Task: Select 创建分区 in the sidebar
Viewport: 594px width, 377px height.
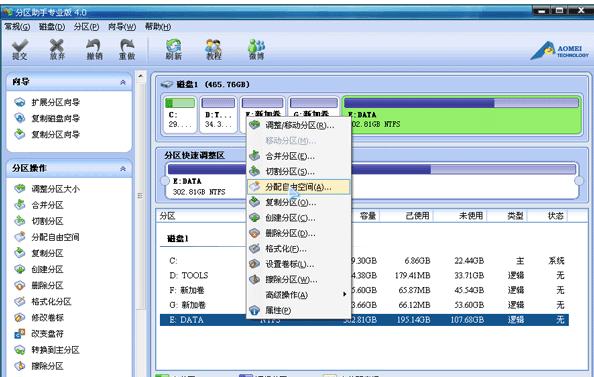Action: 39,269
